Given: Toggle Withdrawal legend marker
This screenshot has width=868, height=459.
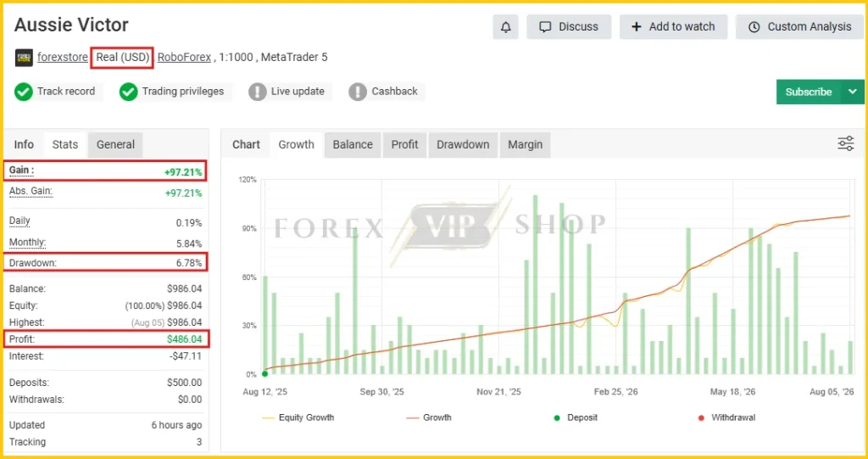Looking at the screenshot, I should 726,417.
